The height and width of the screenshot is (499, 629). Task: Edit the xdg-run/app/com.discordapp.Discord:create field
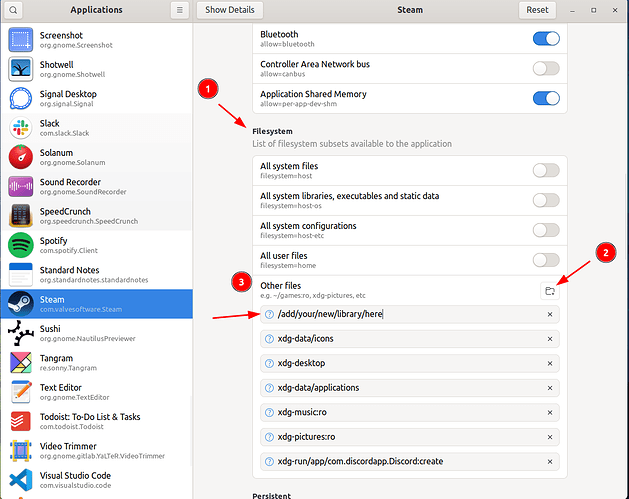click(x=410, y=462)
